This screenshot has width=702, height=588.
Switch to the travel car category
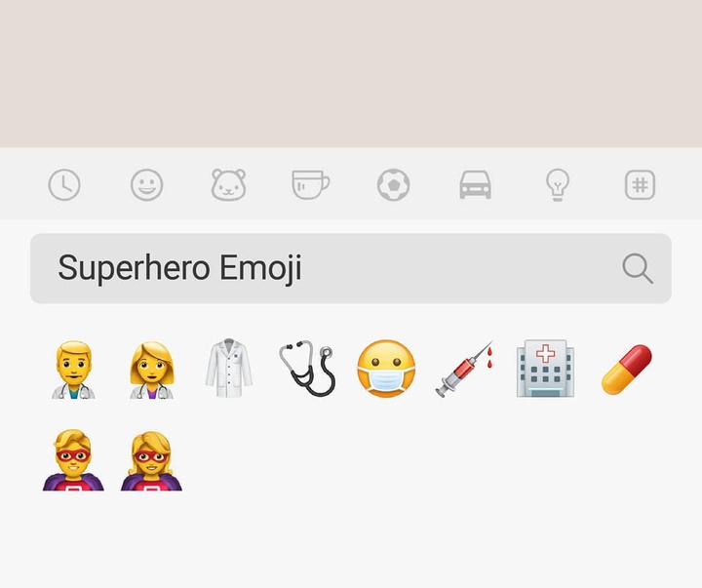click(x=476, y=184)
